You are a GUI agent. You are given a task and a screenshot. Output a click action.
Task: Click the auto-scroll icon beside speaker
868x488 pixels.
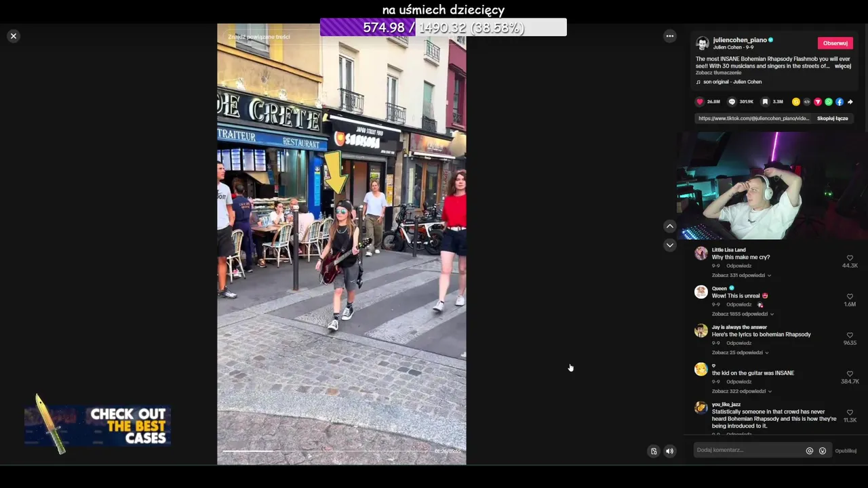653,451
